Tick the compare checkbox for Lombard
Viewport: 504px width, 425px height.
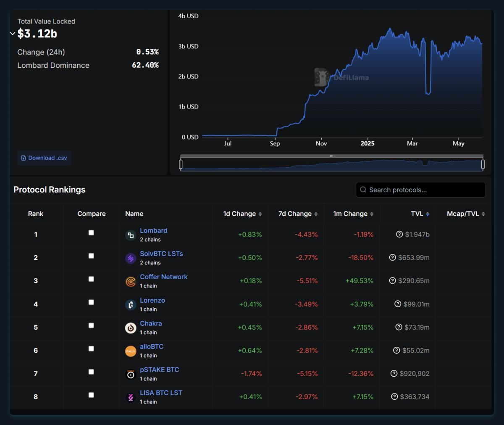(x=91, y=232)
